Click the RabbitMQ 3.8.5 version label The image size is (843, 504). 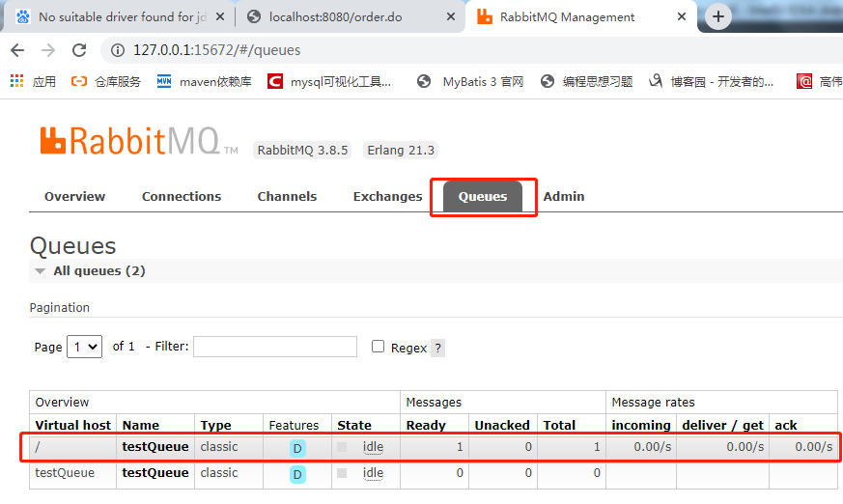point(302,151)
